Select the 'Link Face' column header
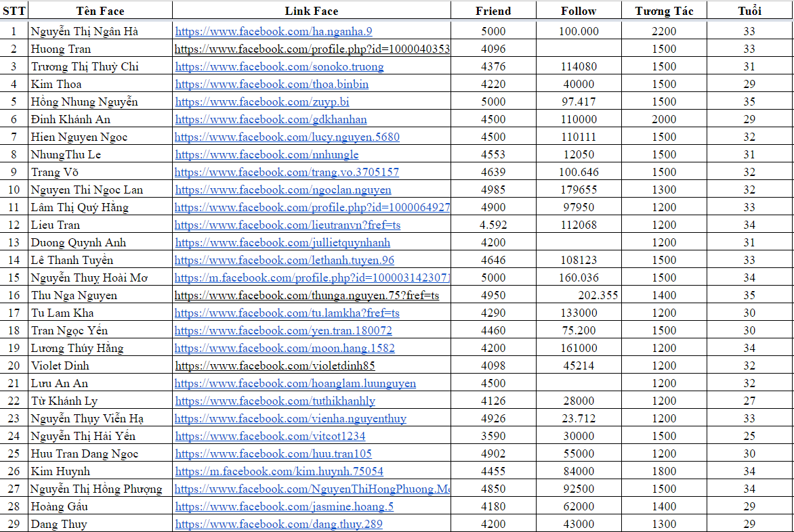 tap(312, 11)
